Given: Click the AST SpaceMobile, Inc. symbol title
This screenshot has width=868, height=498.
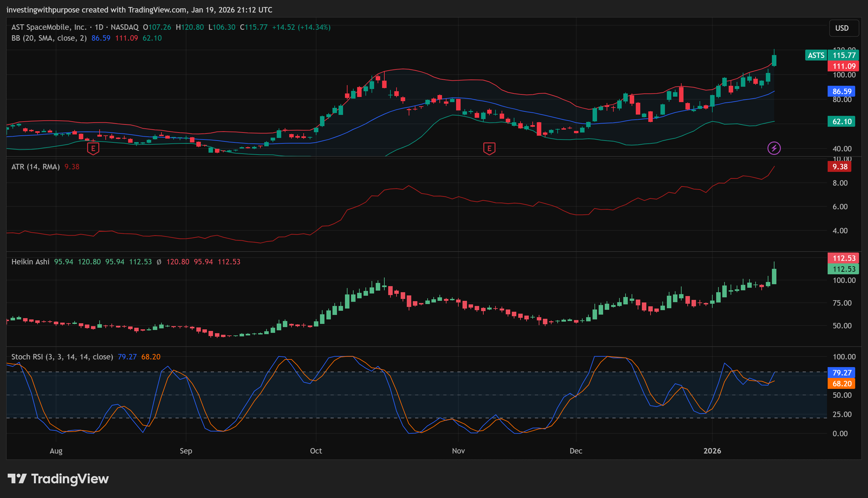Looking at the screenshot, I should click(x=49, y=27).
